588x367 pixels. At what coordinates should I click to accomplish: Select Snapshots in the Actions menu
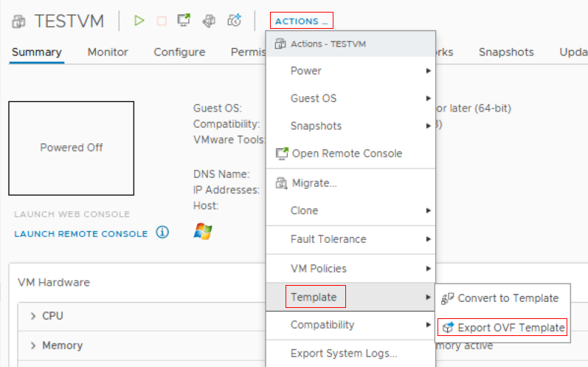tap(350, 126)
